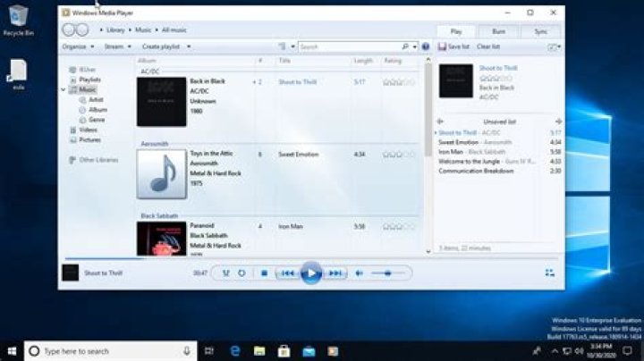Sort by the Length column header
This screenshot has width=644, height=361.
[x=363, y=61]
